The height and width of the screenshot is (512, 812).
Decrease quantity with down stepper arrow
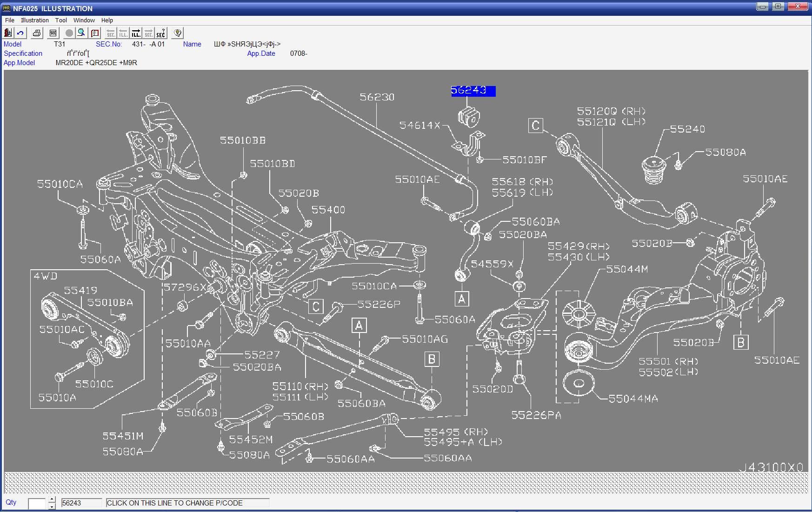(52, 506)
